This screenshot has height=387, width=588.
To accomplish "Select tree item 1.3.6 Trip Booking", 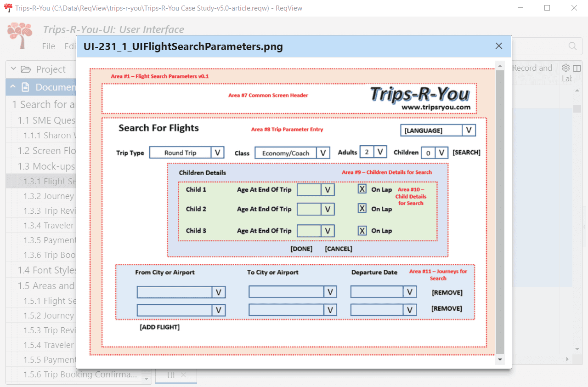I will coord(49,255).
